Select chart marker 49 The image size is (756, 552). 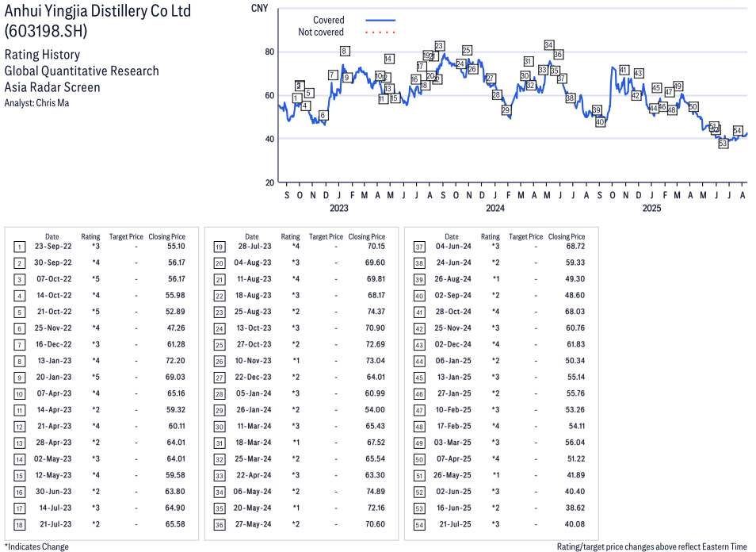tap(678, 86)
